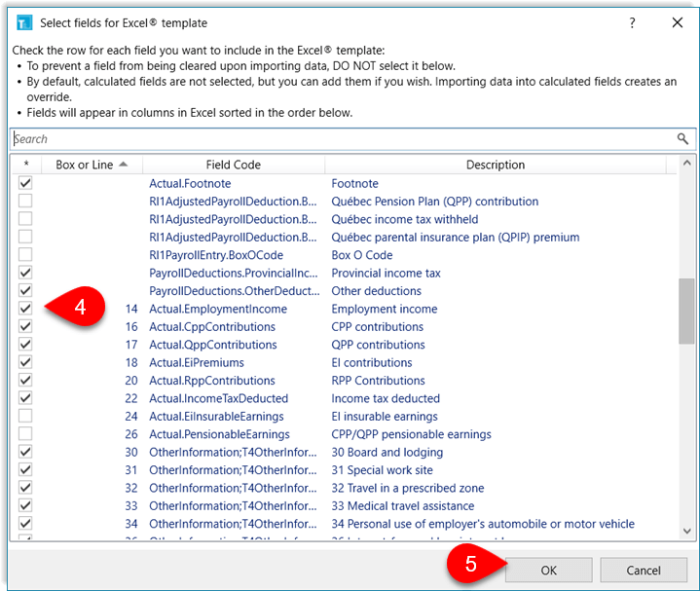This screenshot has height=591, width=700.
Task: Click the vertical scrollbar thumb
Action: 686,312
